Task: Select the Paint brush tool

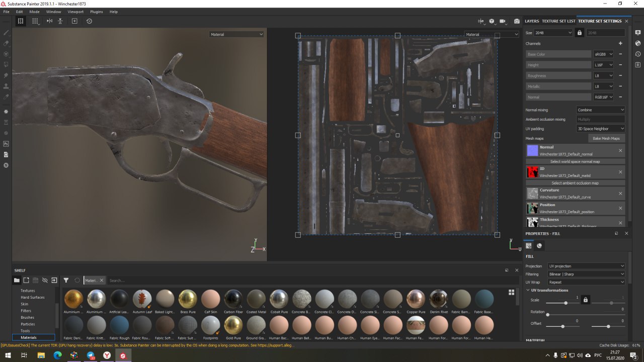Action: coord(7,32)
